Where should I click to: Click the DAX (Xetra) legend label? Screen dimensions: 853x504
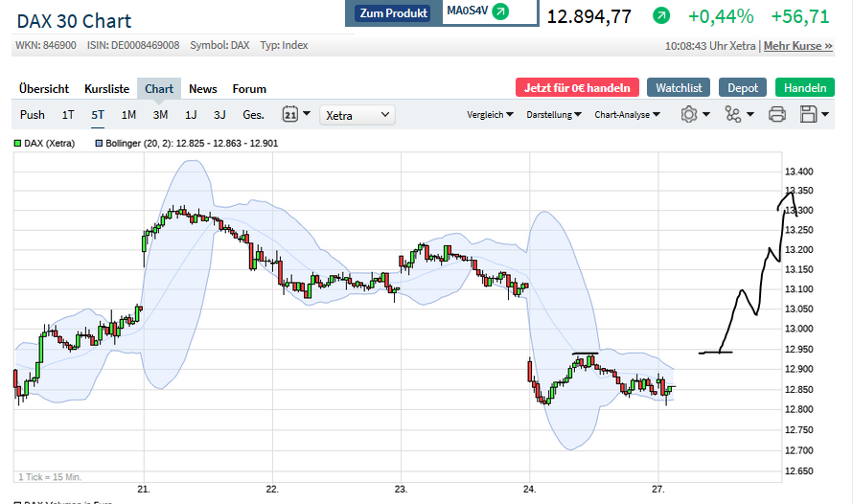click(x=50, y=144)
